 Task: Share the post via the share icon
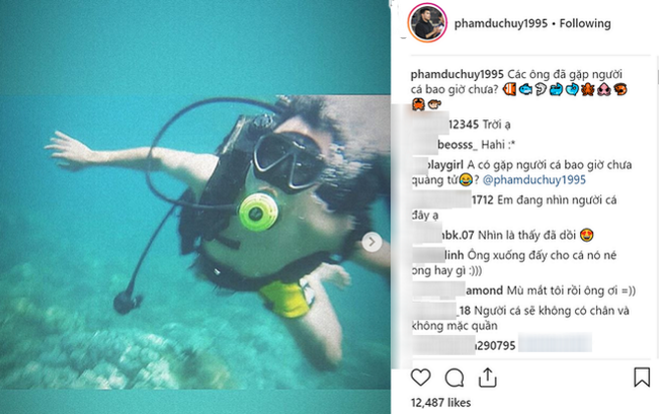487,377
